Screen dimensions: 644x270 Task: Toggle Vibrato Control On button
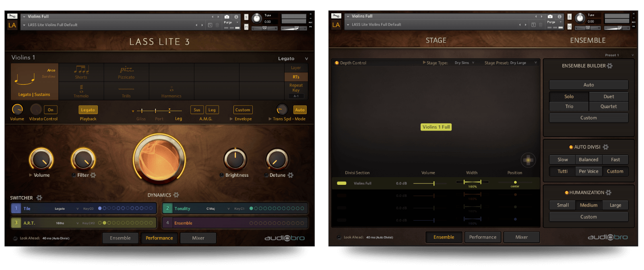(x=50, y=110)
